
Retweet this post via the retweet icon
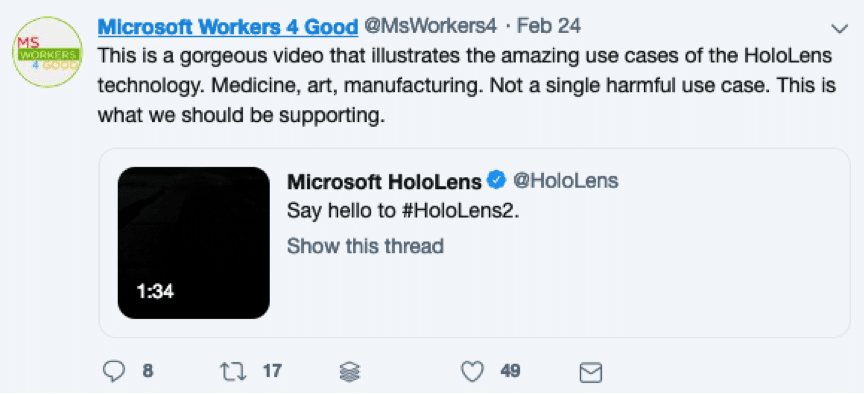(x=233, y=371)
